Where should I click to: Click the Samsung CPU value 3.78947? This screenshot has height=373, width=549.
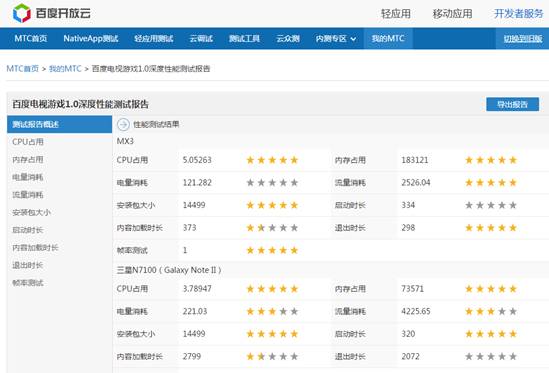(197, 289)
